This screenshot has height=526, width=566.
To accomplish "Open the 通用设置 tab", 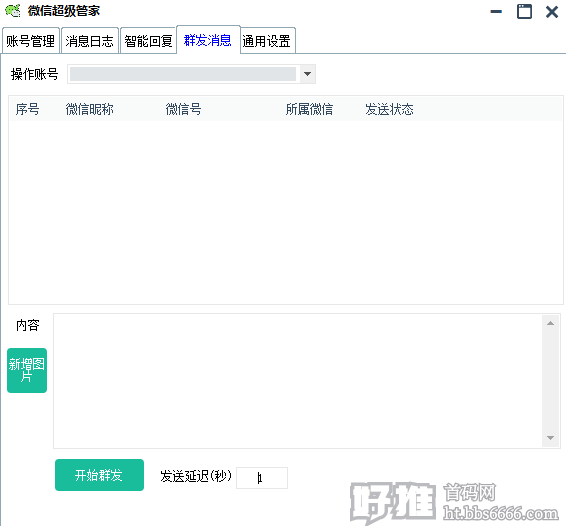I will click(x=267, y=41).
